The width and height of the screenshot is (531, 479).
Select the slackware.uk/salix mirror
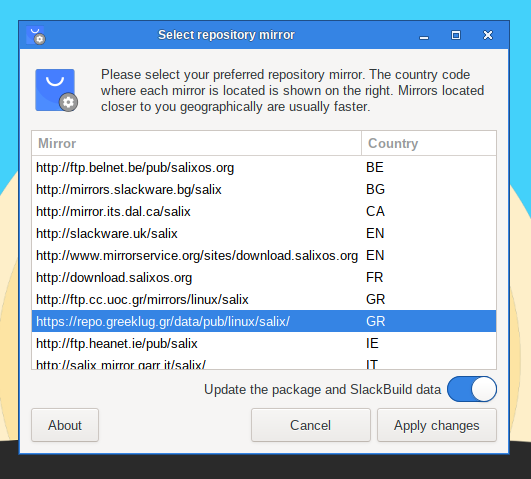coord(264,233)
